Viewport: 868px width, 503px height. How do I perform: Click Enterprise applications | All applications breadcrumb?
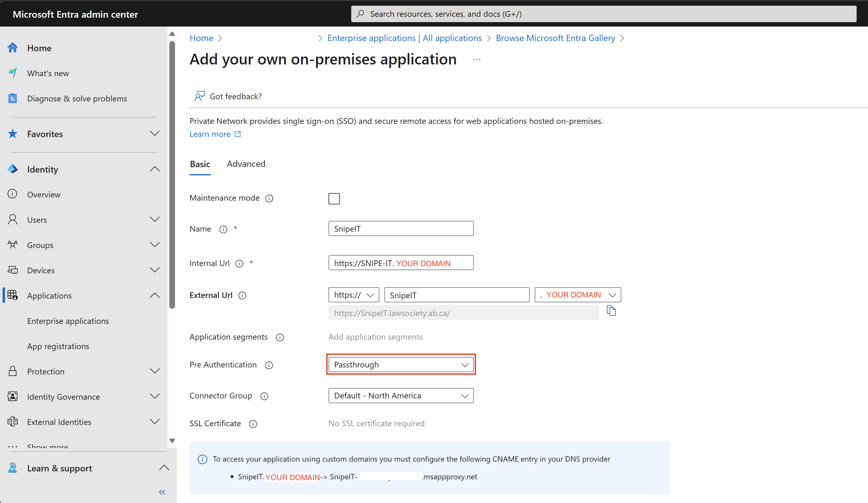(404, 38)
